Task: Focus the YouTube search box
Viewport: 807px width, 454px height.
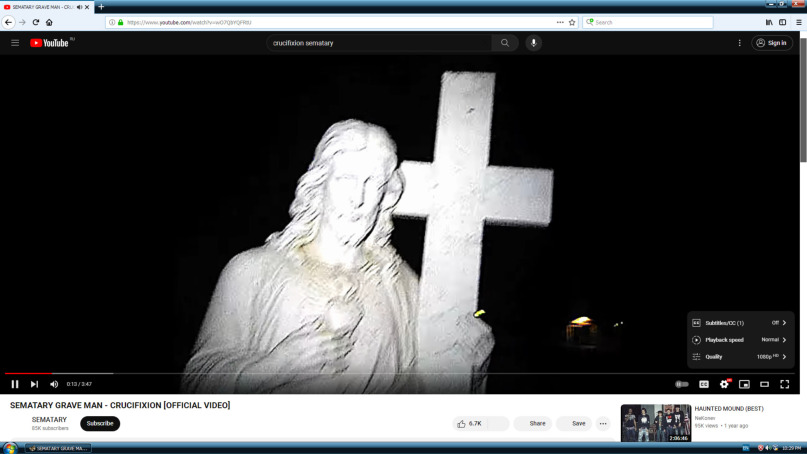Action: coord(379,43)
